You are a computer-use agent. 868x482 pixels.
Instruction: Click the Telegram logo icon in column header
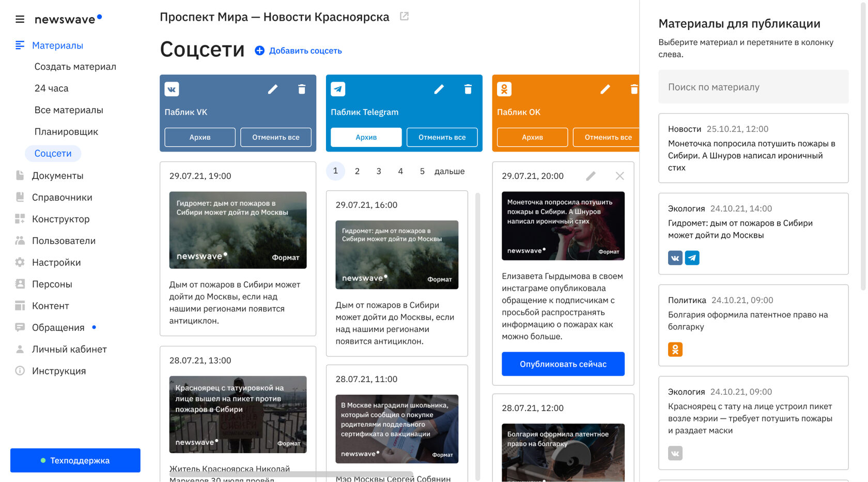tap(338, 89)
